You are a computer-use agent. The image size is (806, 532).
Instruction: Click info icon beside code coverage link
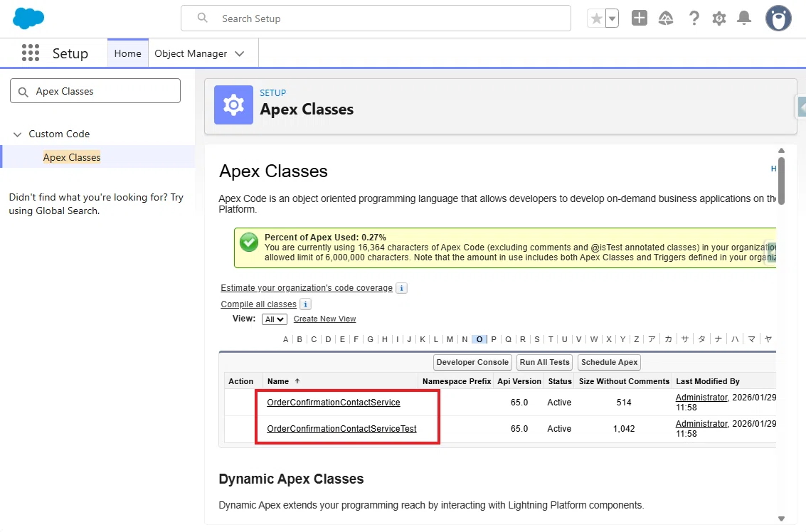point(401,288)
